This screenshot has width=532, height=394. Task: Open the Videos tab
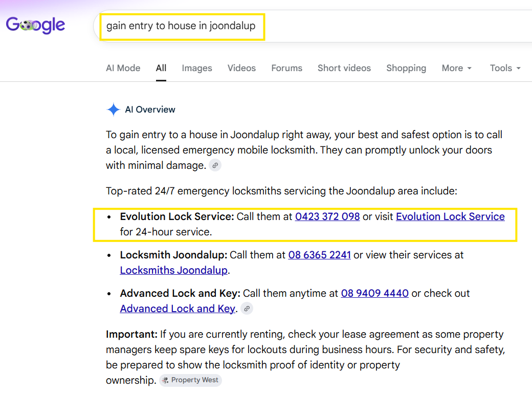click(241, 68)
